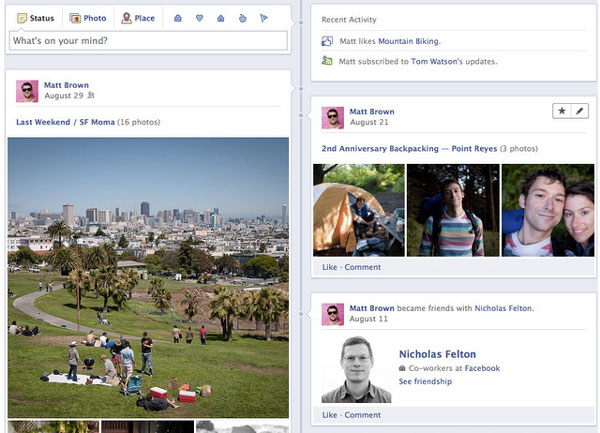600x433 pixels.
Task: Open the Mountain Biking page link
Action: [x=408, y=41]
